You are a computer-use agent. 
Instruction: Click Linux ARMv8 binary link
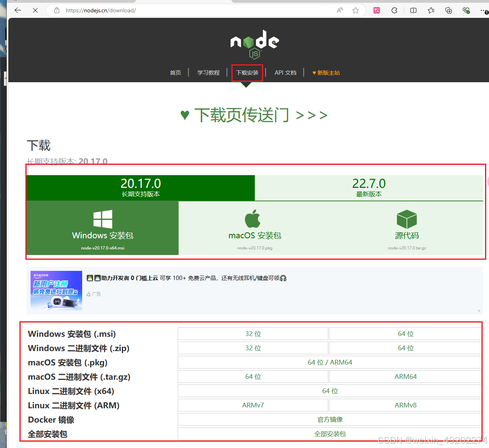406,405
